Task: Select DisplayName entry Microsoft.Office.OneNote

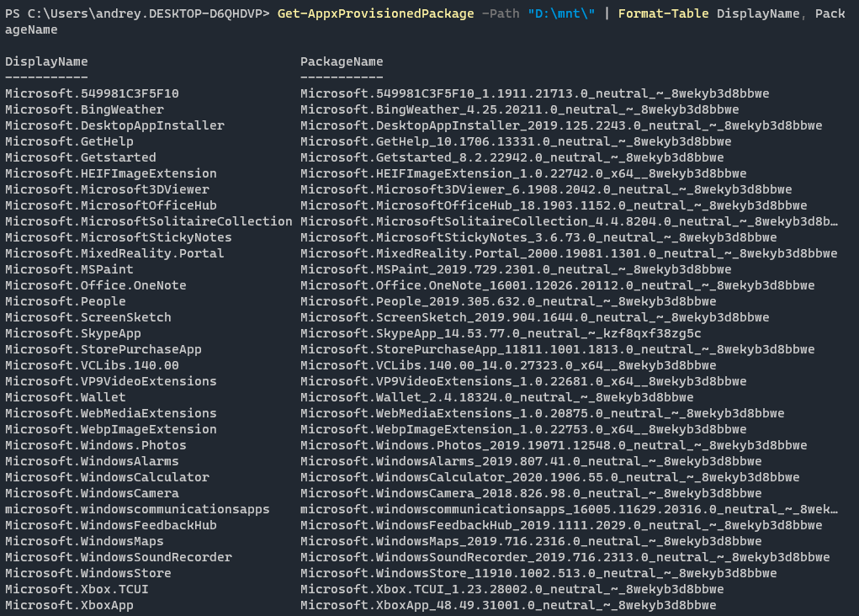Action: [x=96, y=285]
